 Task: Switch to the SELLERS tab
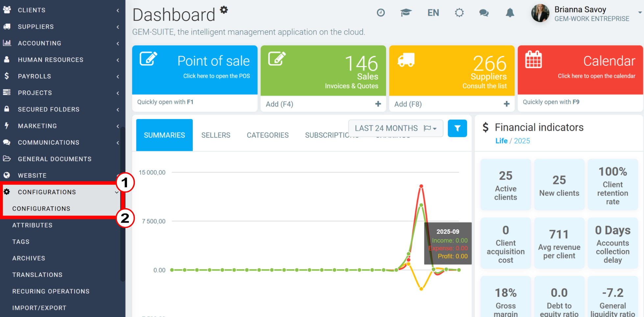(x=216, y=135)
